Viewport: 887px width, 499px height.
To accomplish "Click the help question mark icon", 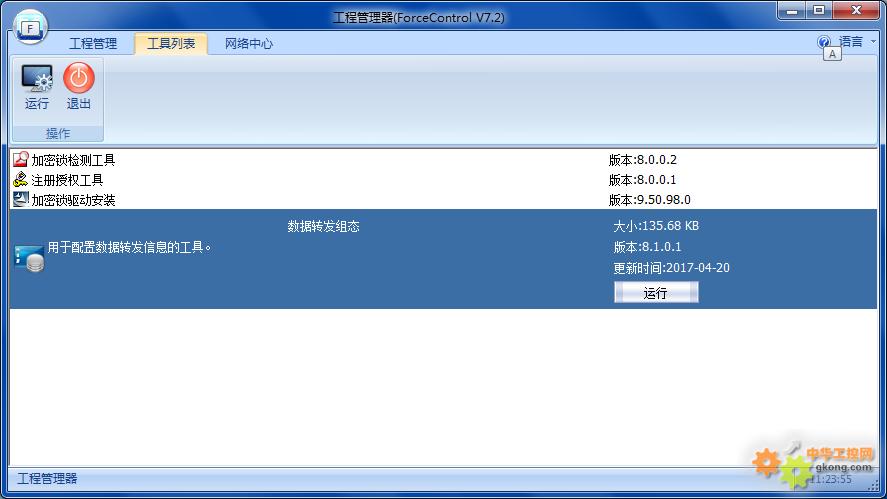I will pos(824,42).
